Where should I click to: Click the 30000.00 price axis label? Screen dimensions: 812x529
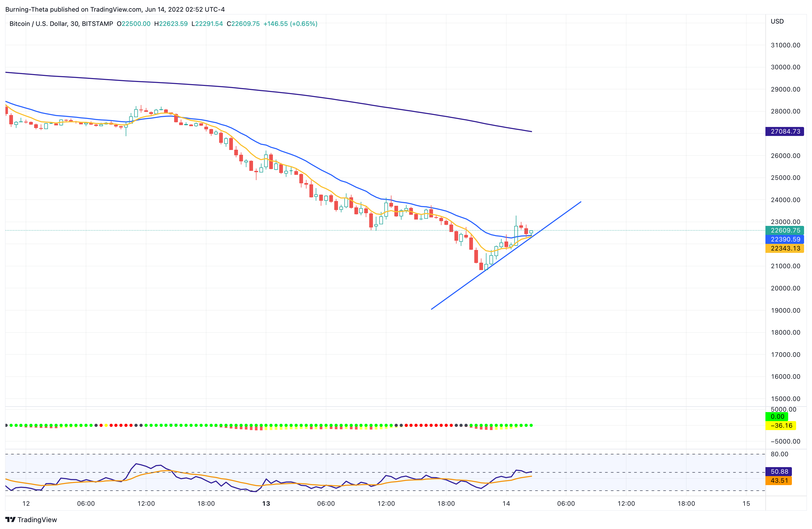coord(785,67)
